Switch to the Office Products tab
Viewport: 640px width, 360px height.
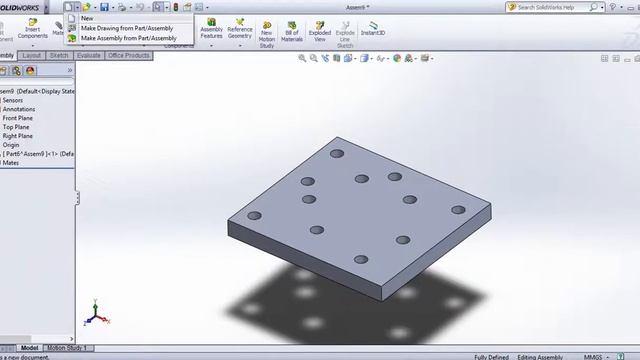pyautogui.click(x=129, y=56)
